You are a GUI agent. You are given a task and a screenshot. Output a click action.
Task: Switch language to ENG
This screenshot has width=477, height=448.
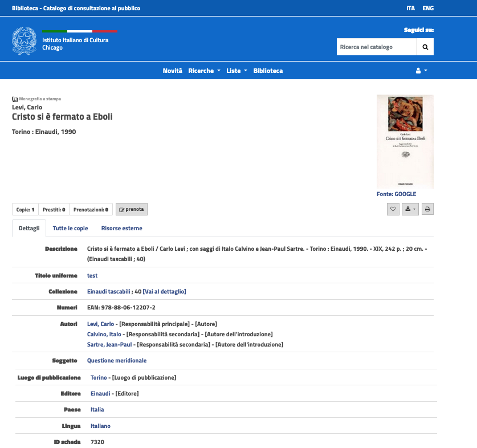[428, 9]
